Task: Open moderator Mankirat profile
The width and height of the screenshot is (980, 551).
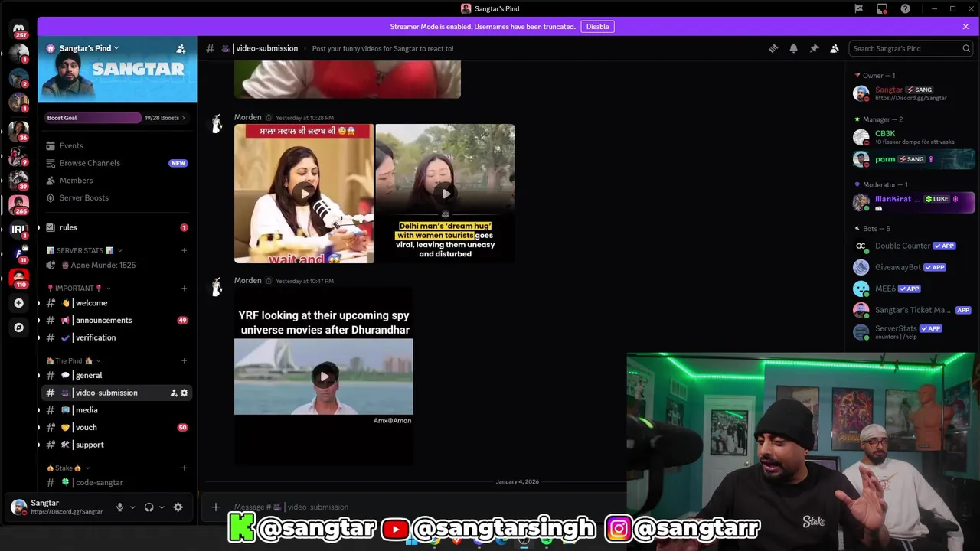Action: tap(913, 203)
